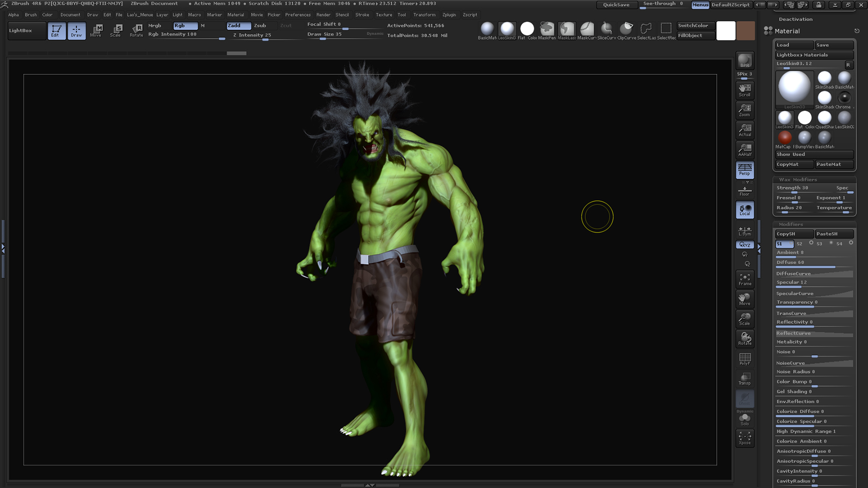The height and width of the screenshot is (488, 868).
Task: Collapse the Wax Modifiers section
Action: [x=798, y=179]
